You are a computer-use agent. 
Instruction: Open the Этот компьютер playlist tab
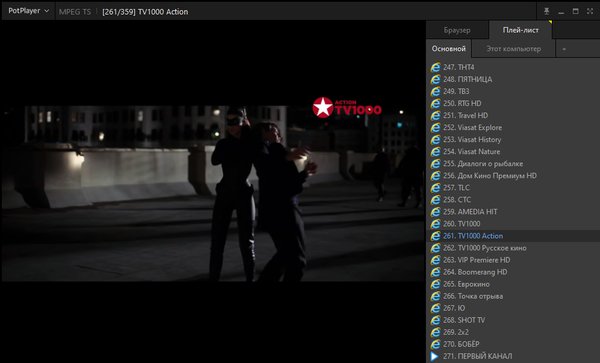pyautogui.click(x=514, y=49)
